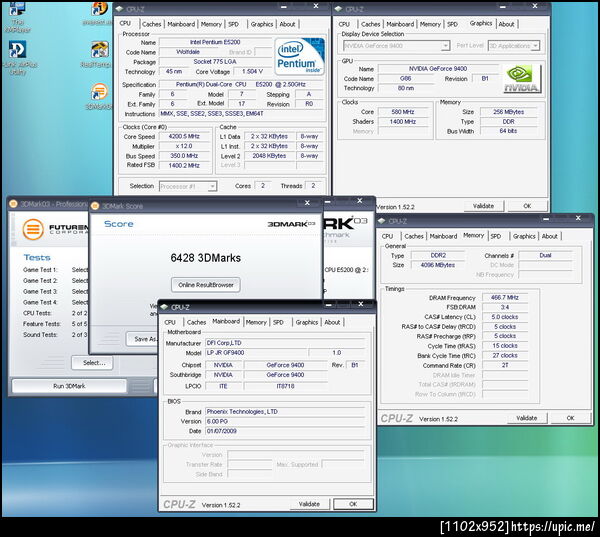Click the Shaders clock 1400 MHz value
The width and height of the screenshot is (600, 537).
[x=403, y=121]
